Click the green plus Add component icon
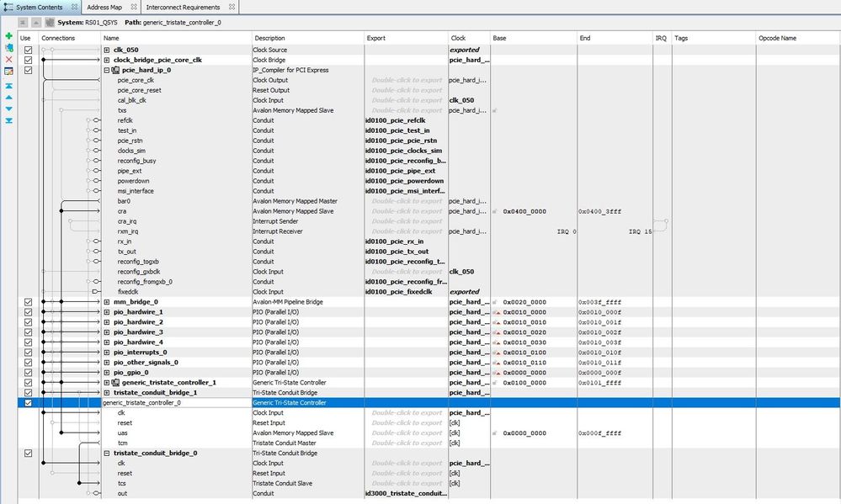Viewport: 841px width, 504px height. point(8,37)
